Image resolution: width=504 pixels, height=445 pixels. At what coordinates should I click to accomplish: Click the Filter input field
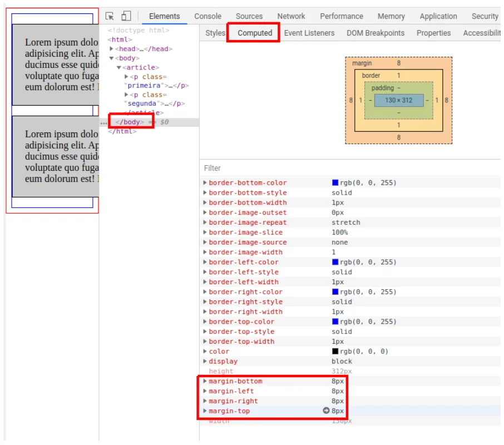pos(350,168)
